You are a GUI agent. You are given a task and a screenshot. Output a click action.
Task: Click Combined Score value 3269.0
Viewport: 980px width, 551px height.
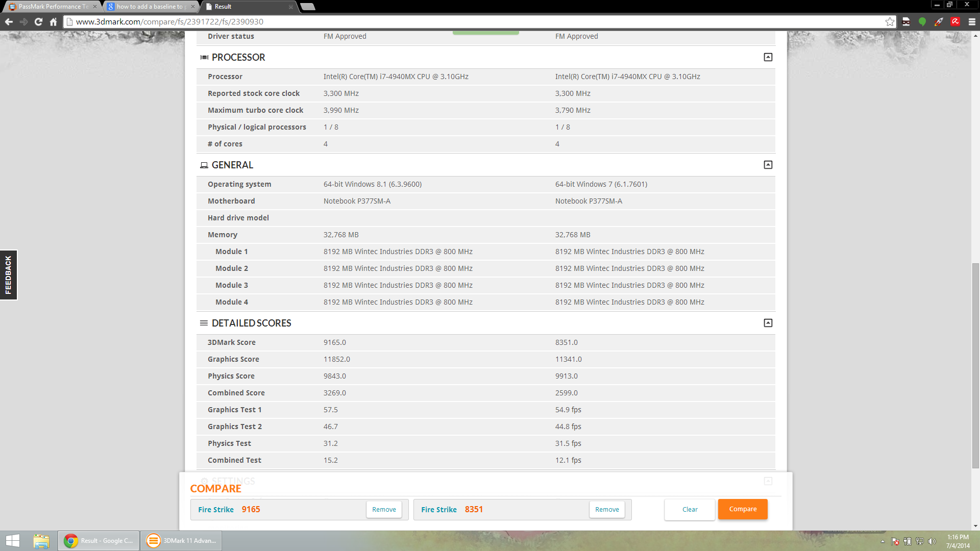[x=334, y=393]
